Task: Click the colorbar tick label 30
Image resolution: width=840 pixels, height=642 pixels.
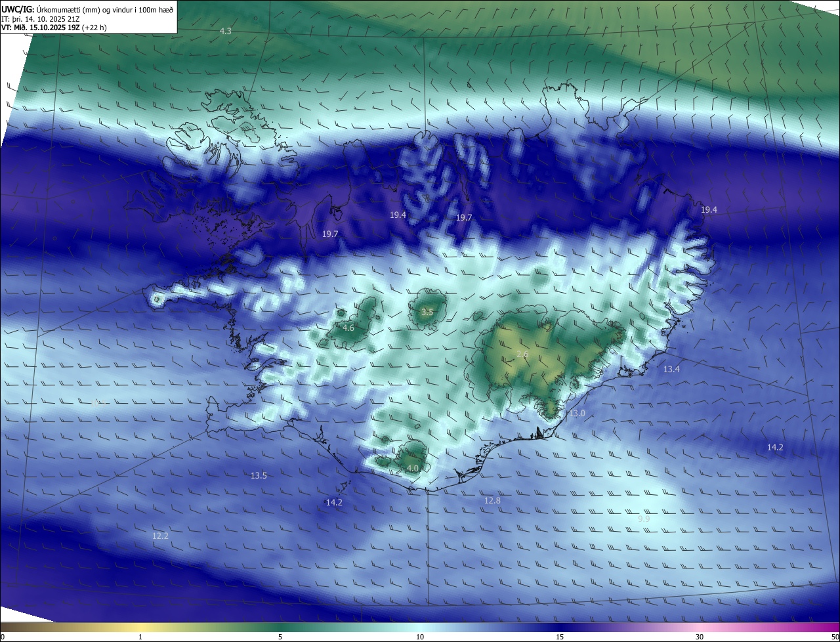Action: [700, 637]
